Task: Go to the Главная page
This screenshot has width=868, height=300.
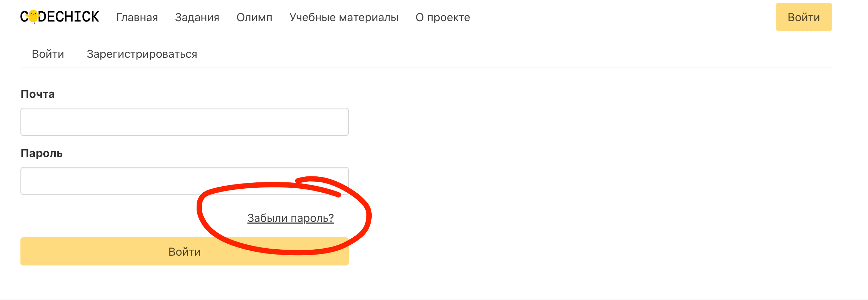Action: click(137, 17)
